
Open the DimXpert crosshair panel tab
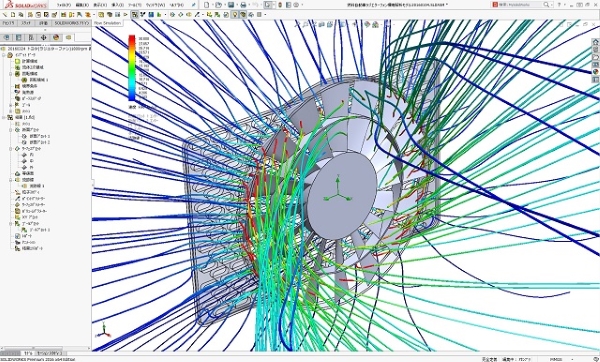coord(43,38)
